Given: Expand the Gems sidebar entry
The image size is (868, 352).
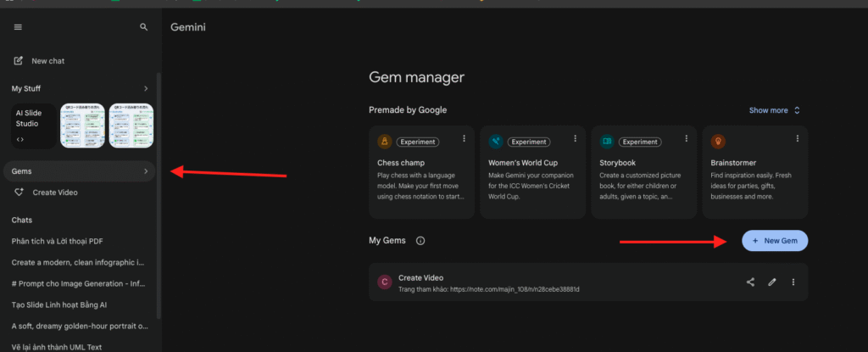Looking at the screenshot, I should (145, 171).
